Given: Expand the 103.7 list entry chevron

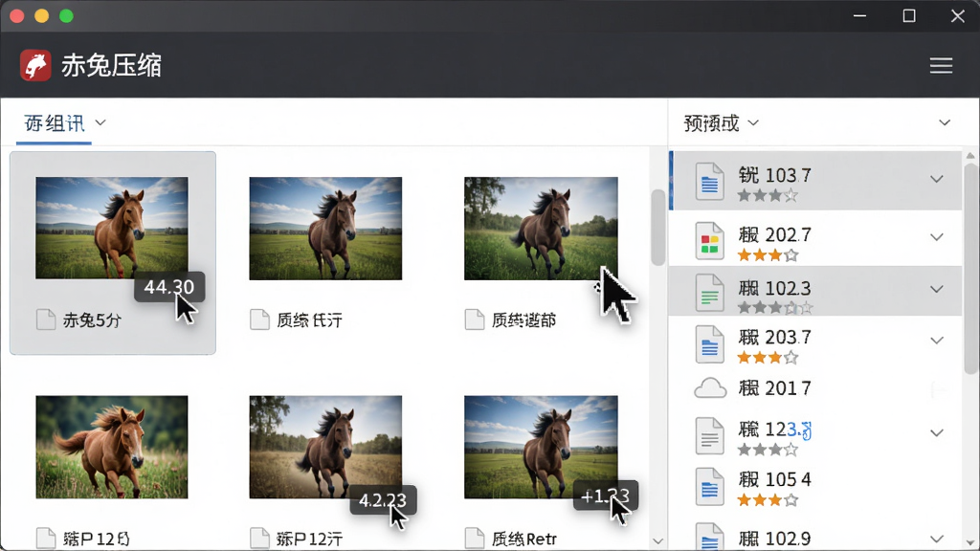Looking at the screenshot, I should tap(936, 179).
